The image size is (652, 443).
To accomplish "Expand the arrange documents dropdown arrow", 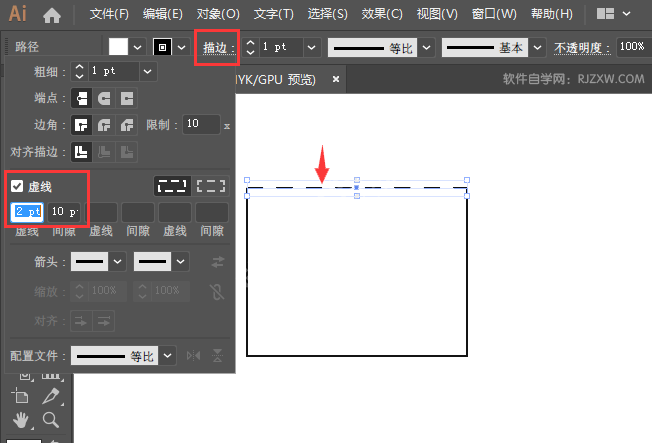I will pos(626,14).
